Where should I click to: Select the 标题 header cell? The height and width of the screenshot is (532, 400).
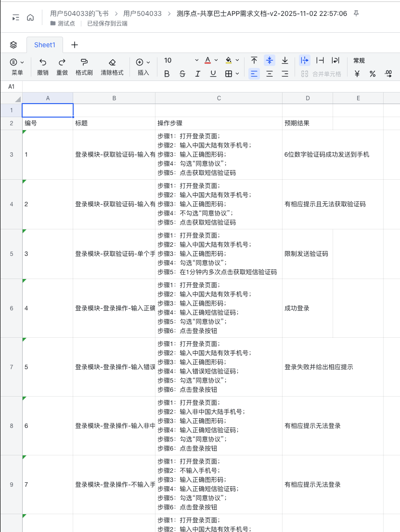pyautogui.click(x=114, y=123)
